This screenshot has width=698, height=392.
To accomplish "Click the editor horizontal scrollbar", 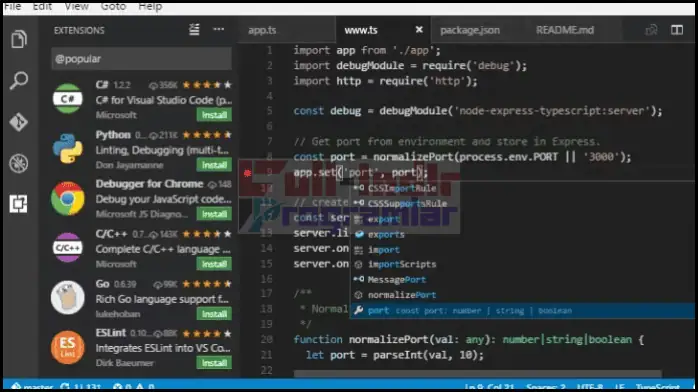I will 478,373.
